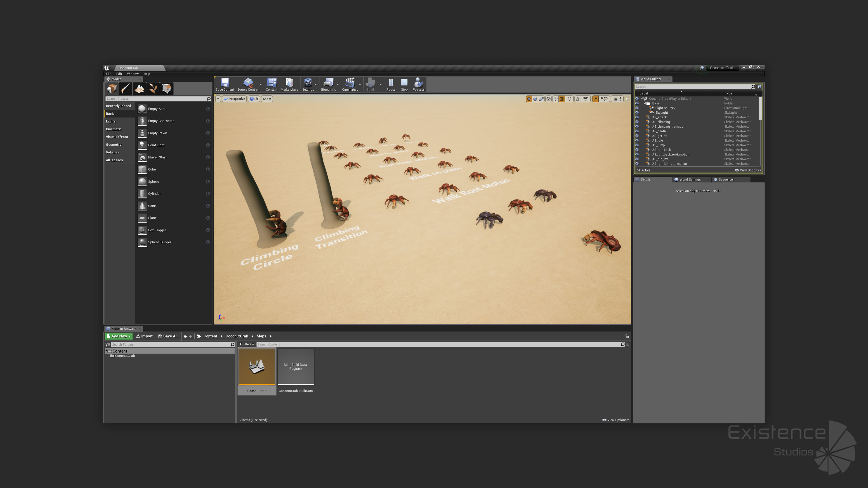Open the Marketplace from the toolbar

coord(289,84)
